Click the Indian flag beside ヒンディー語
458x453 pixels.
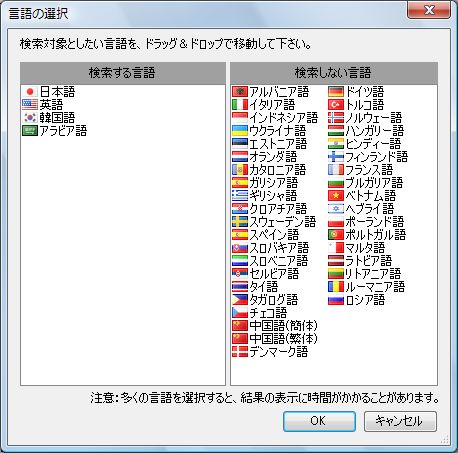pyautogui.click(x=336, y=144)
